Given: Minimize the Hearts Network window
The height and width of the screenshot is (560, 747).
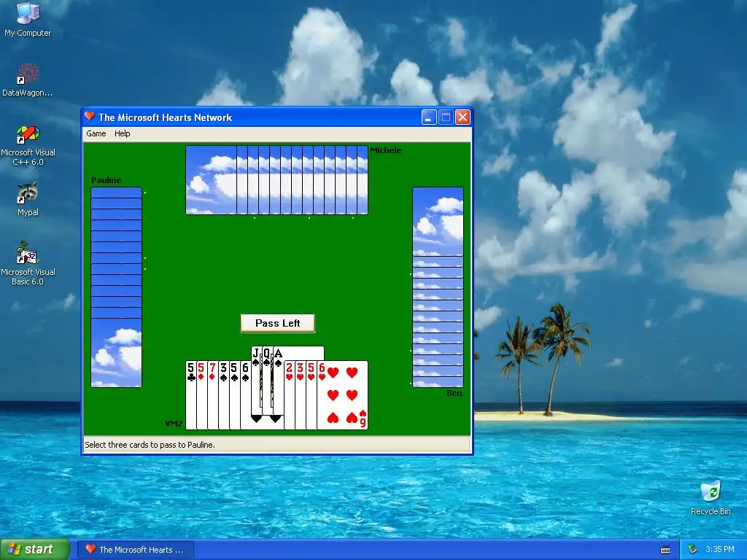Looking at the screenshot, I should [429, 117].
